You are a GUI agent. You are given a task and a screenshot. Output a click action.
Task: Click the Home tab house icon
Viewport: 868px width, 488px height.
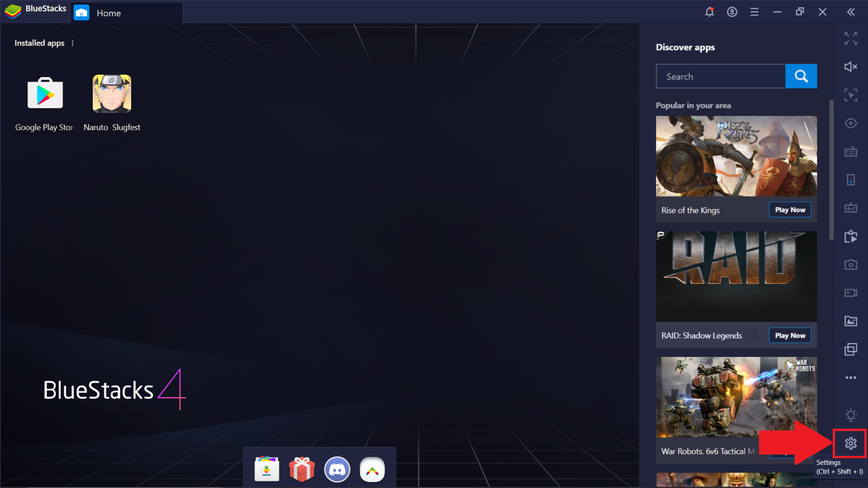[x=82, y=13]
